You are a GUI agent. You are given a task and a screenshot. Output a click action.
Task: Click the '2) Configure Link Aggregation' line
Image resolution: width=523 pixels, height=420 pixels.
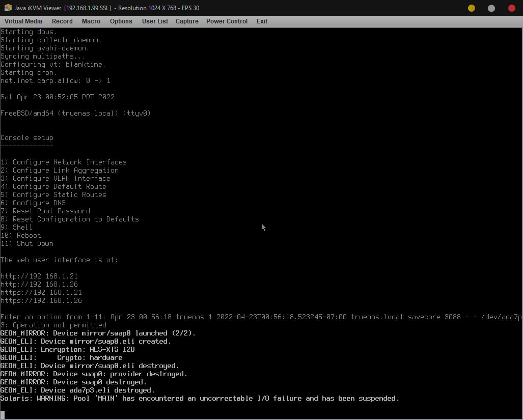[x=60, y=171]
